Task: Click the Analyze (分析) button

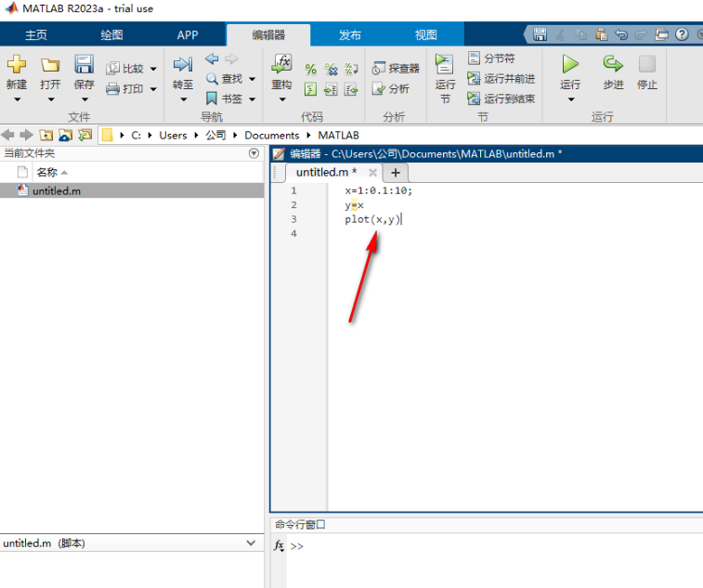Action: [391, 88]
